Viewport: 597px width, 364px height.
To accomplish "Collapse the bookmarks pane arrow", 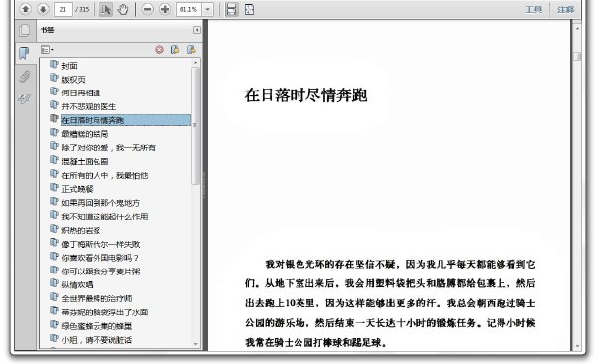I will click(x=197, y=30).
